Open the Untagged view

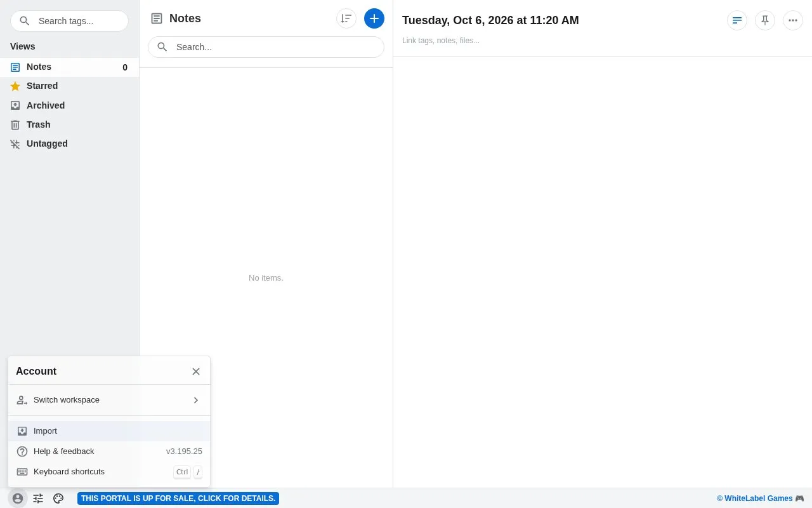point(70,144)
